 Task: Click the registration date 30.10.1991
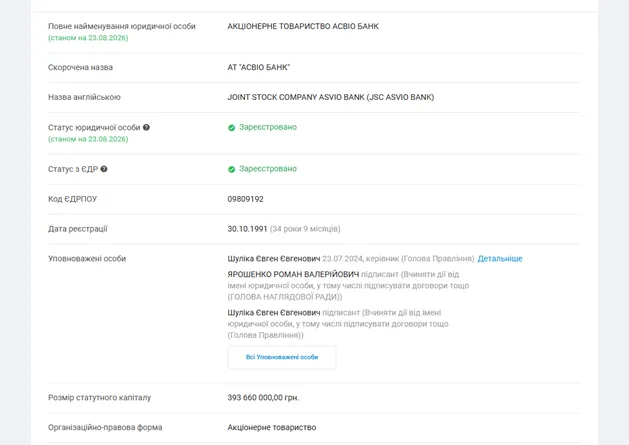click(247, 229)
